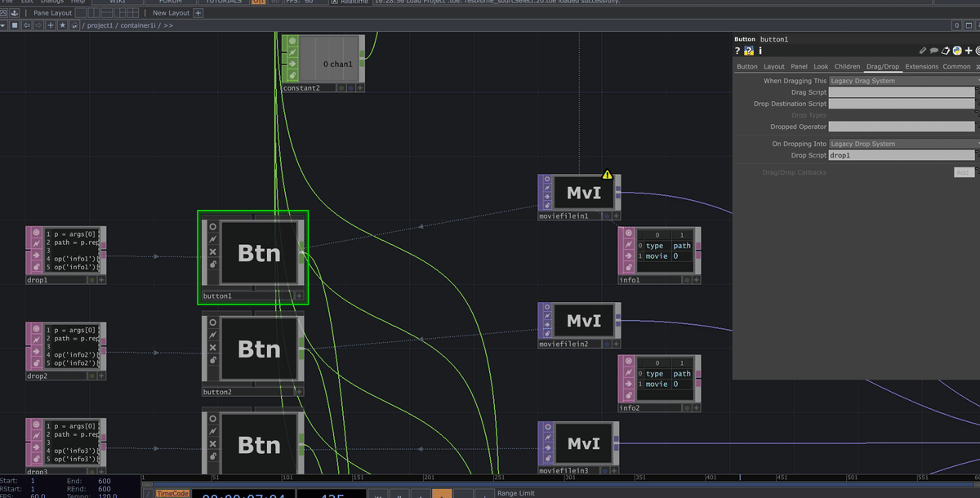Switch to the Common parameter tab
The image size is (980, 498).
coord(956,66)
